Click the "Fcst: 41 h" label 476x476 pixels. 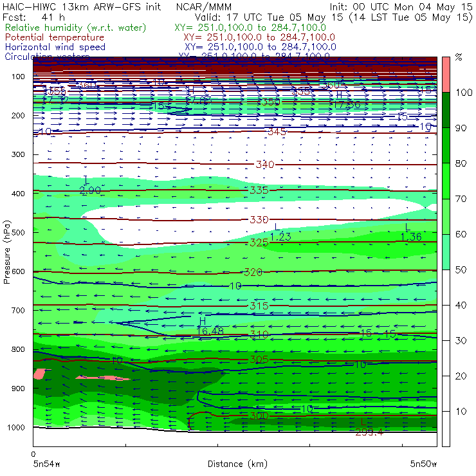[x=33, y=17]
